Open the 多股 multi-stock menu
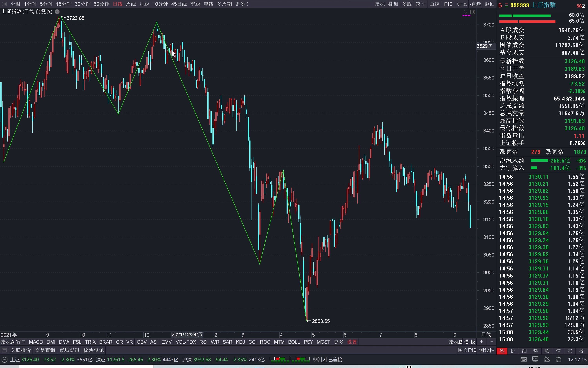This screenshot has height=368, width=588. pyautogui.click(x=407, y=4)
